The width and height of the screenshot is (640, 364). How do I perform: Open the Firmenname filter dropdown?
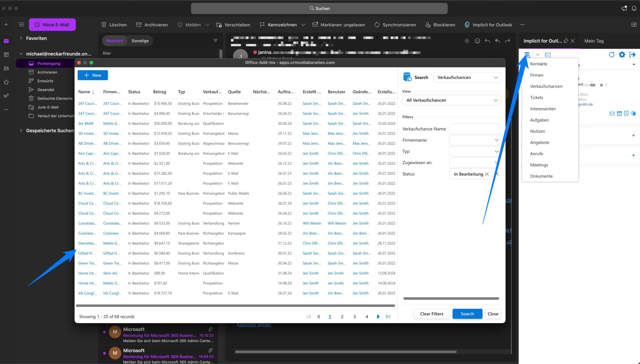coord(475,140)
